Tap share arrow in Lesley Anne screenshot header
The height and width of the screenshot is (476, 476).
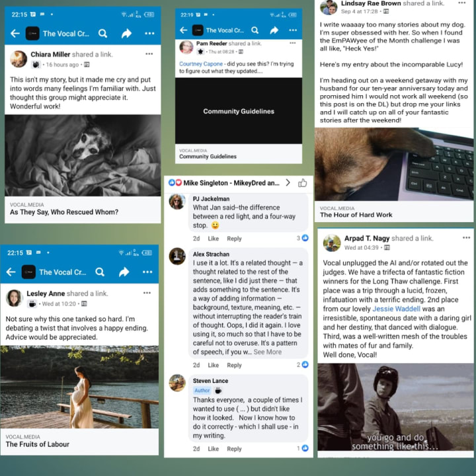[124, 272]
